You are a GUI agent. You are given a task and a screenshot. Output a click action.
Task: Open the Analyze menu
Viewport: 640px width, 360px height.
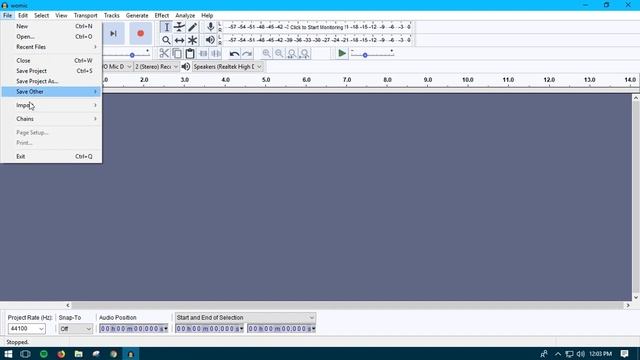click(185, 16)
